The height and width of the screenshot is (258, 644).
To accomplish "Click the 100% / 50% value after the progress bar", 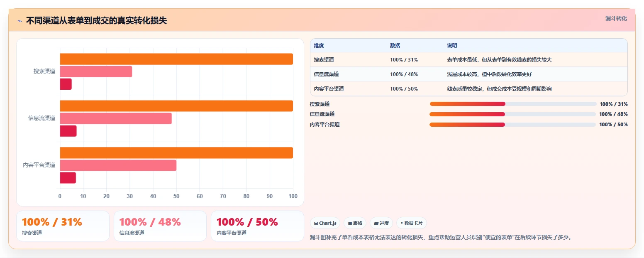I will (x=613, y=125).
